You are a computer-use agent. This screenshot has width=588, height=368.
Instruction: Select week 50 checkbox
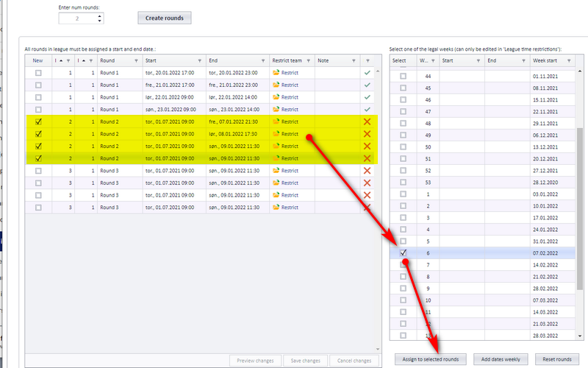(403, 146)
